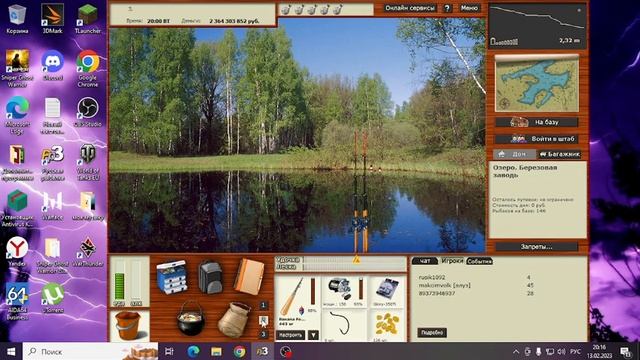Image resolution: width=640 pixels, height=360 pixels.
Task: Select player 89372946937 in the list
Action: tap(436, 293)
